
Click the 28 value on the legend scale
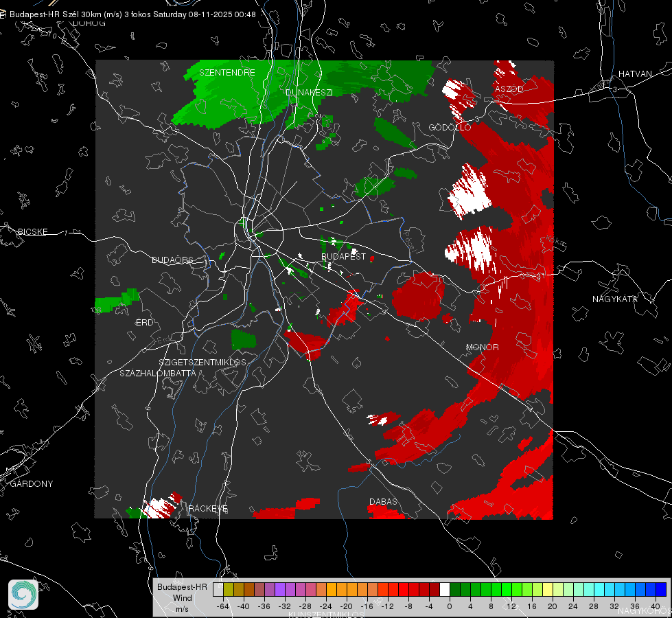click(x=594, y=606)
